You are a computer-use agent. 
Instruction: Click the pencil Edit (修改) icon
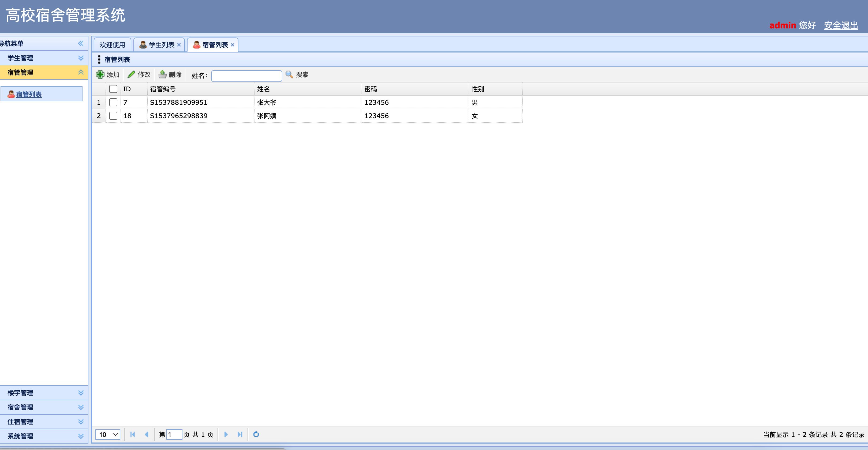tap(132, 74)
